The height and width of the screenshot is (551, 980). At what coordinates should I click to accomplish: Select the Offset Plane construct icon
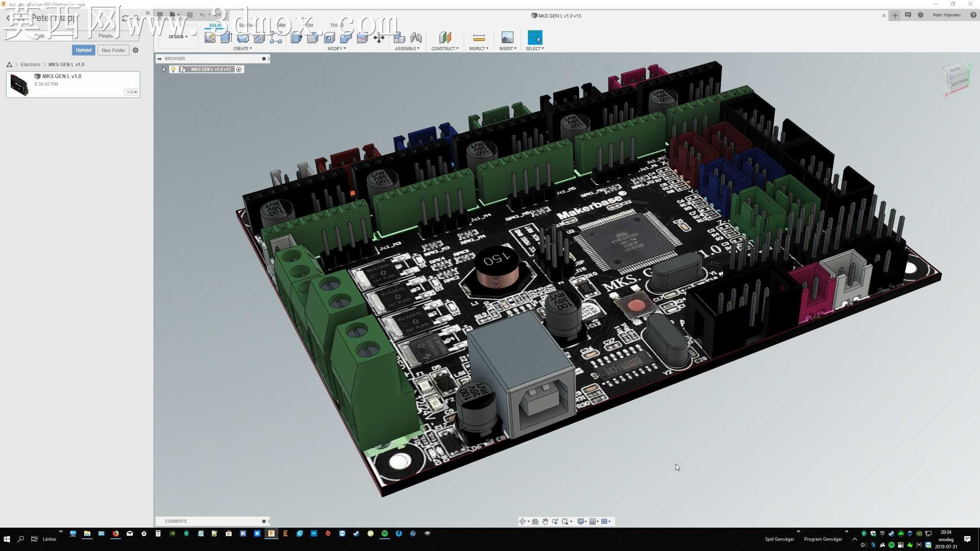(x=445, y=37)
